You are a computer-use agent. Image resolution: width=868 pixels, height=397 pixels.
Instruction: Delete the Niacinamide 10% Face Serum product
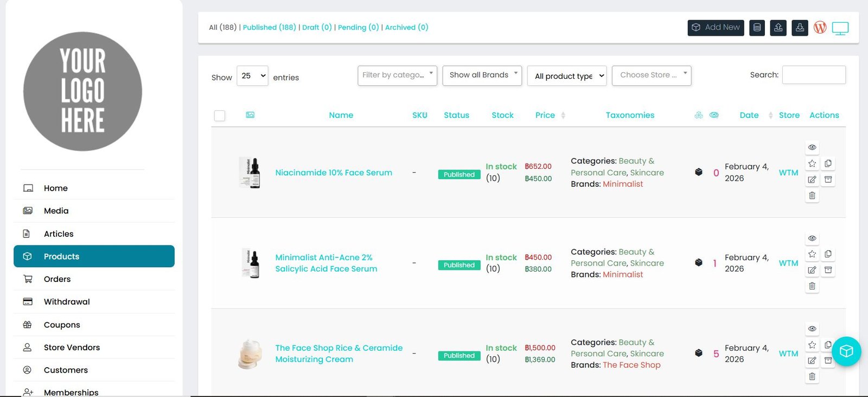click(x=812, y=196)
